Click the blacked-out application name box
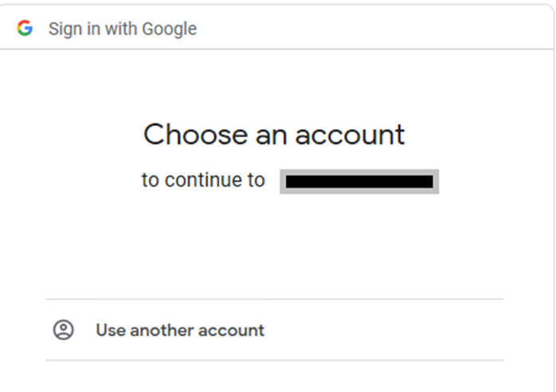Screen dimensions: 556x392 pos(359,182)
